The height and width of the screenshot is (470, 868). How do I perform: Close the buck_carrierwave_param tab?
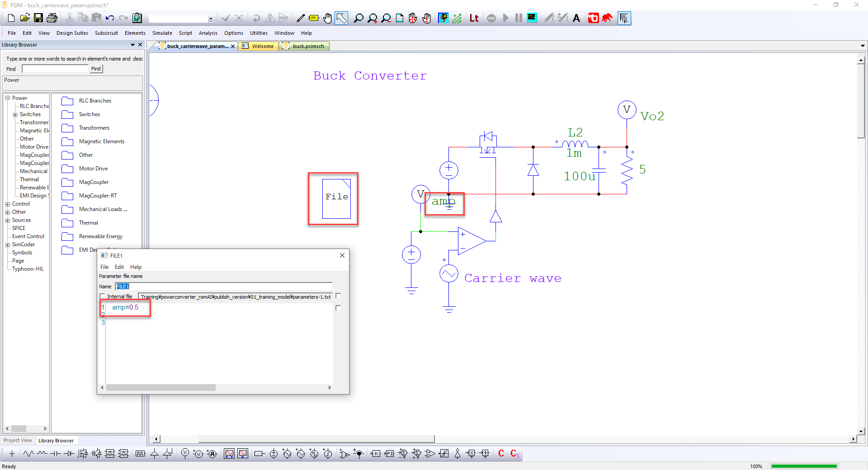coord(233,46)
